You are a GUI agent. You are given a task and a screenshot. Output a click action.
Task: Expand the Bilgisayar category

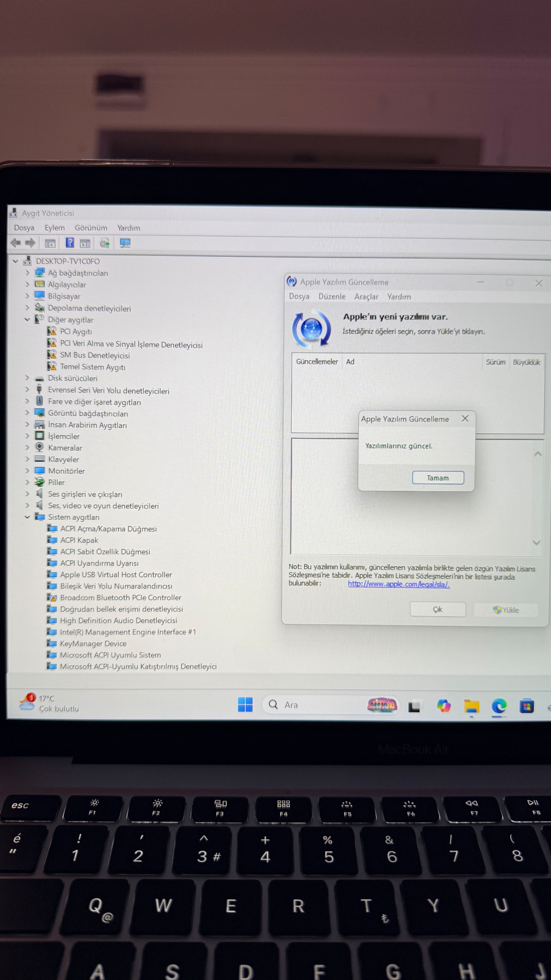28,296
